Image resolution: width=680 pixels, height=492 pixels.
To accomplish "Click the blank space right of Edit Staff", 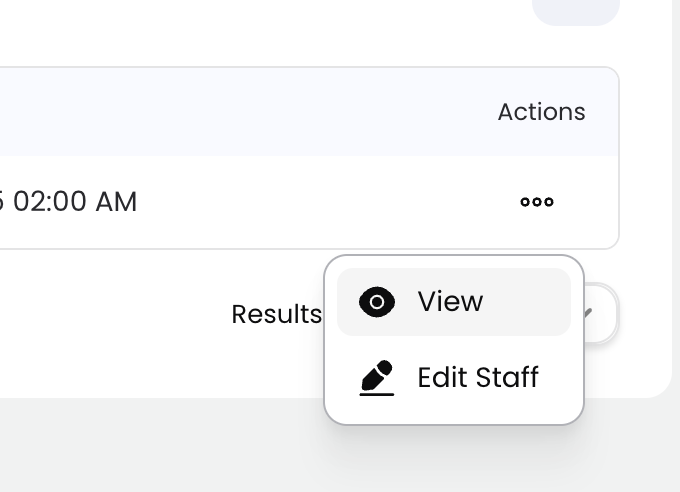I will 558,378.
